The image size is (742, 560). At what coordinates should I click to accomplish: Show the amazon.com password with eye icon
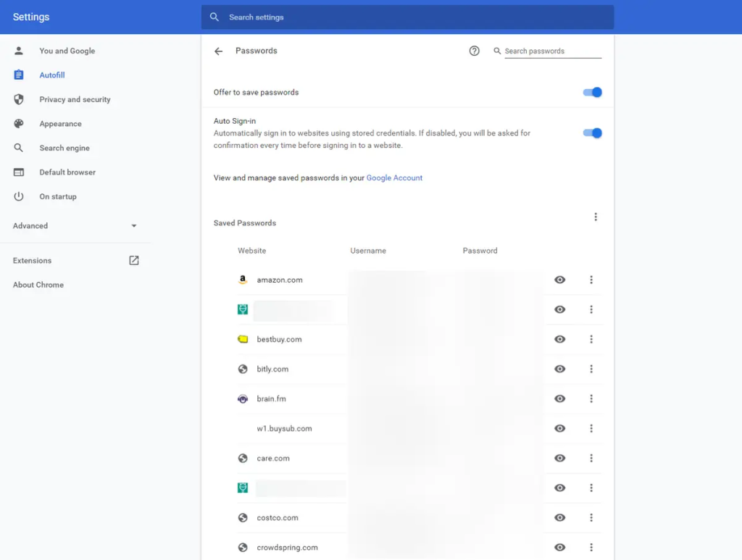pos(560,280)
